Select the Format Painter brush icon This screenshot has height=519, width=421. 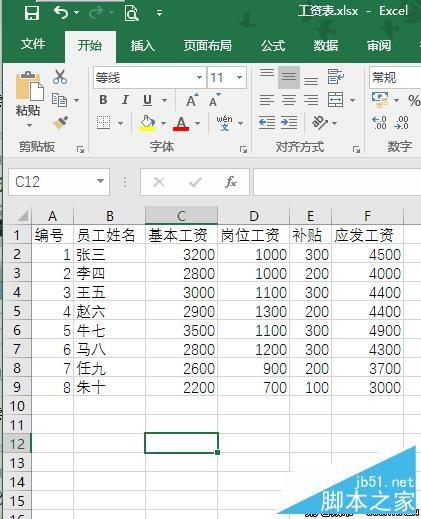coord(61,122)
